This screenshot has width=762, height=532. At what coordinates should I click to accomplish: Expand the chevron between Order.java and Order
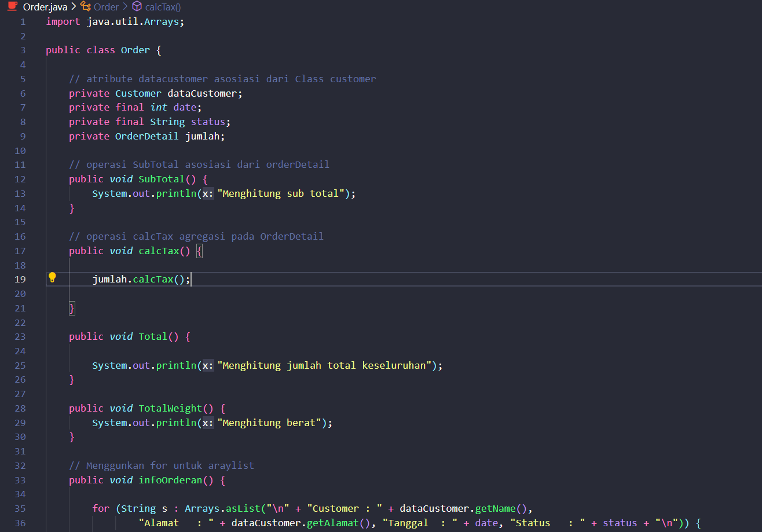point(73,7)
